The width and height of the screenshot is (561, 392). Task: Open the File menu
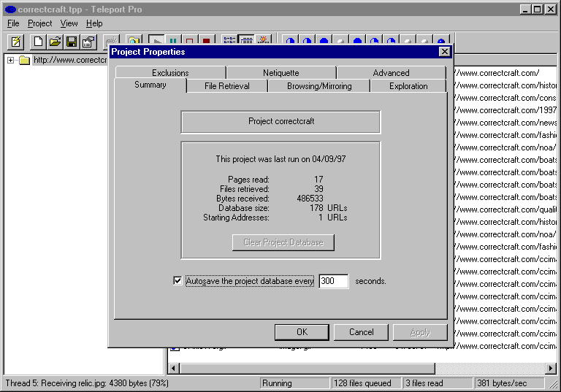click(x=13, y=23)
